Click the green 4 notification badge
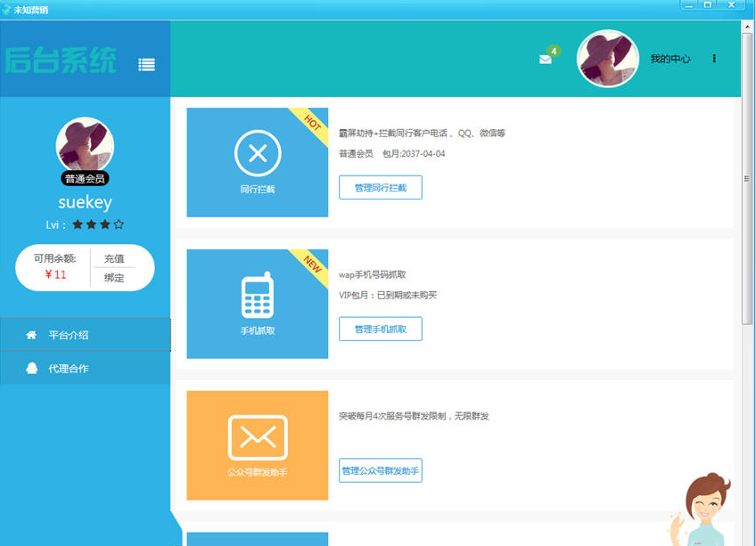This screenshot has height=546, width=756. 554,51
